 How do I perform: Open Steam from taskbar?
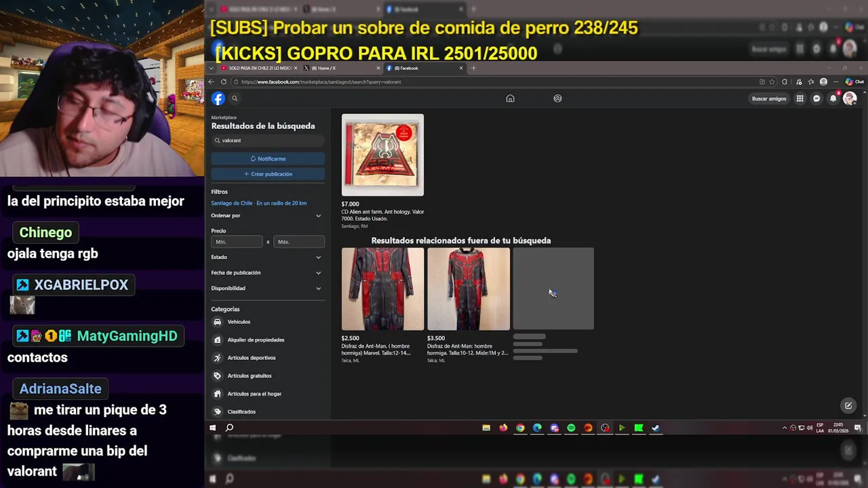coord(656,428)
